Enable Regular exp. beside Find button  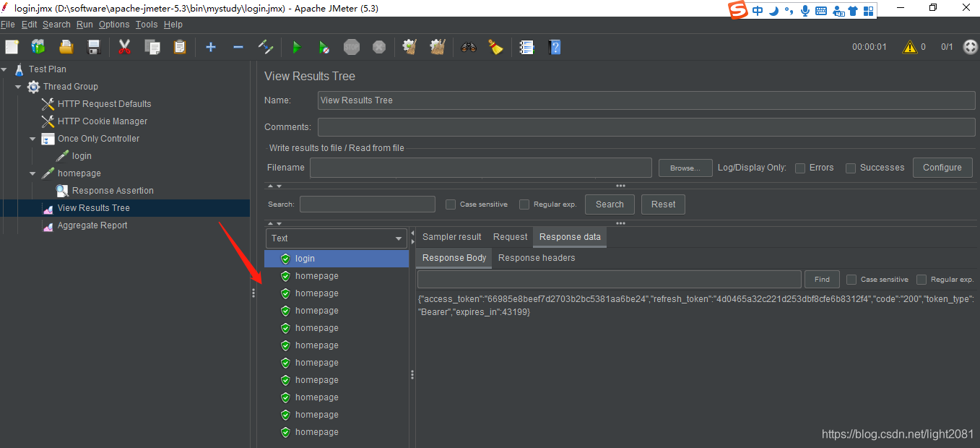click(922, 279)
